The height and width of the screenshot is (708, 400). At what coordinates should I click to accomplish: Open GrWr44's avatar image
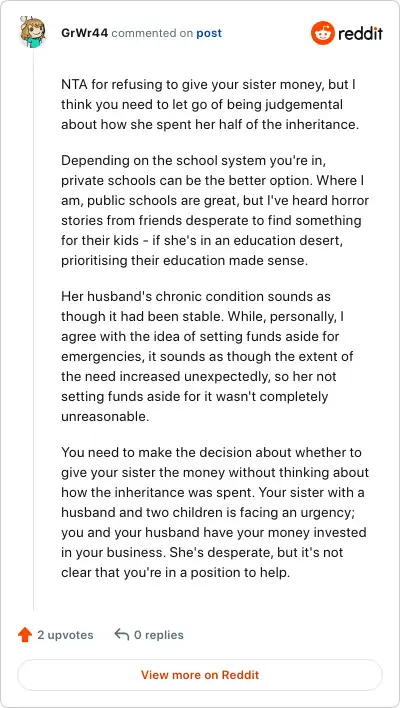[33, 33]
